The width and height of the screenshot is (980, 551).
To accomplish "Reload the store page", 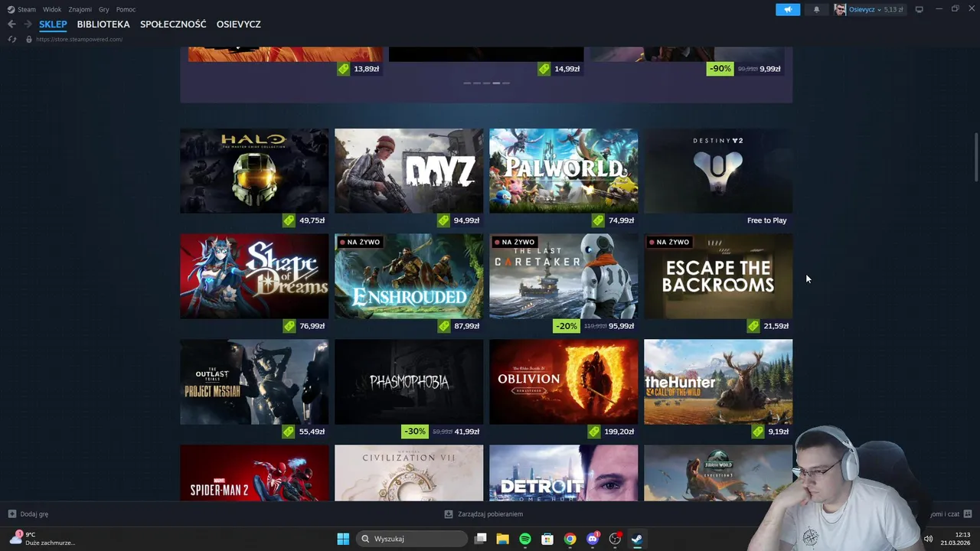I will pos(11,39).
